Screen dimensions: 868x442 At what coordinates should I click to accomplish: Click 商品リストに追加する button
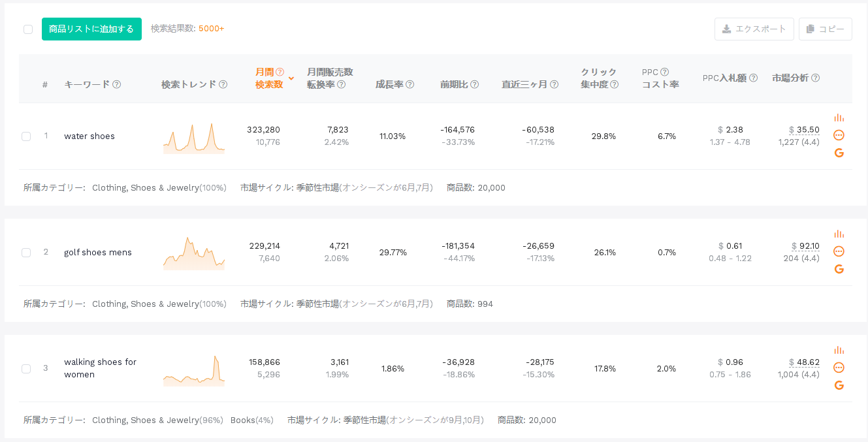pos(91,29)
